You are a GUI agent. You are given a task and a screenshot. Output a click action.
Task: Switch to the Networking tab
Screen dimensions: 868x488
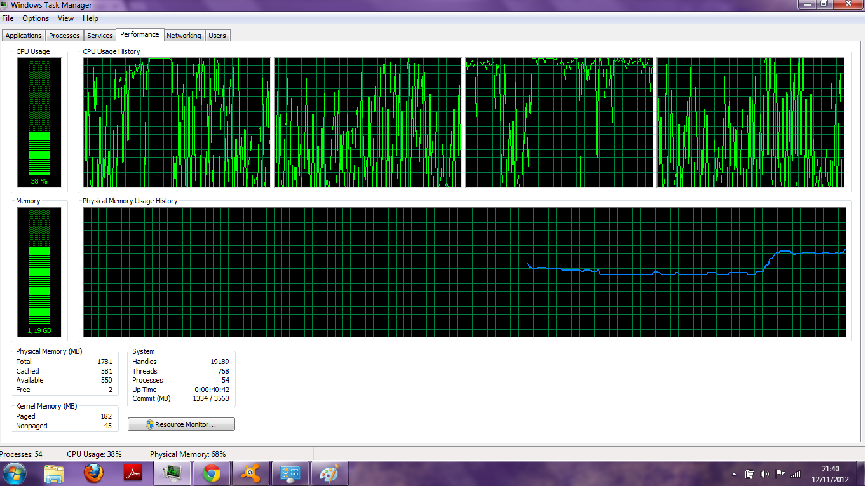pyautogui.click(x=184, y=36)
